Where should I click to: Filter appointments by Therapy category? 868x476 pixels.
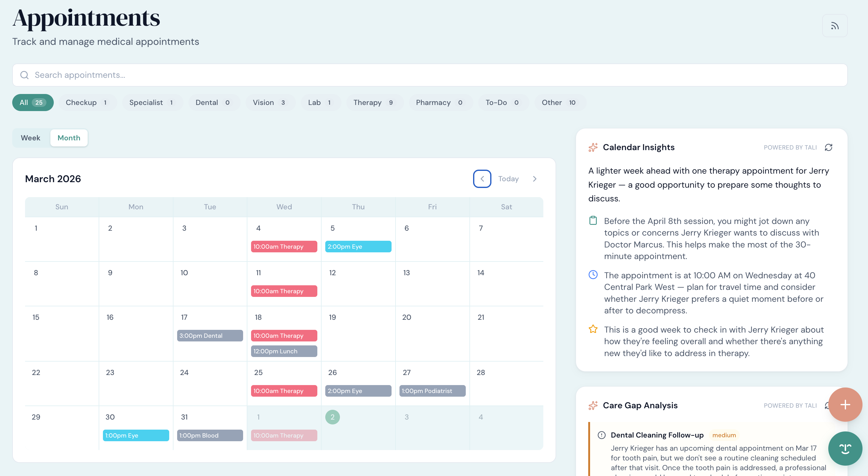click(x=373, y=102)
